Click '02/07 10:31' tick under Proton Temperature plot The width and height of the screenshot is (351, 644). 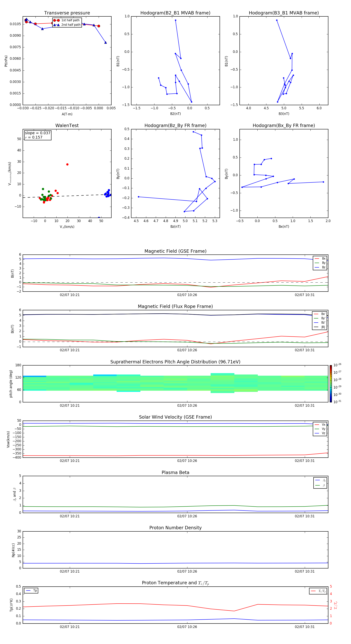(x=305, y=627)
